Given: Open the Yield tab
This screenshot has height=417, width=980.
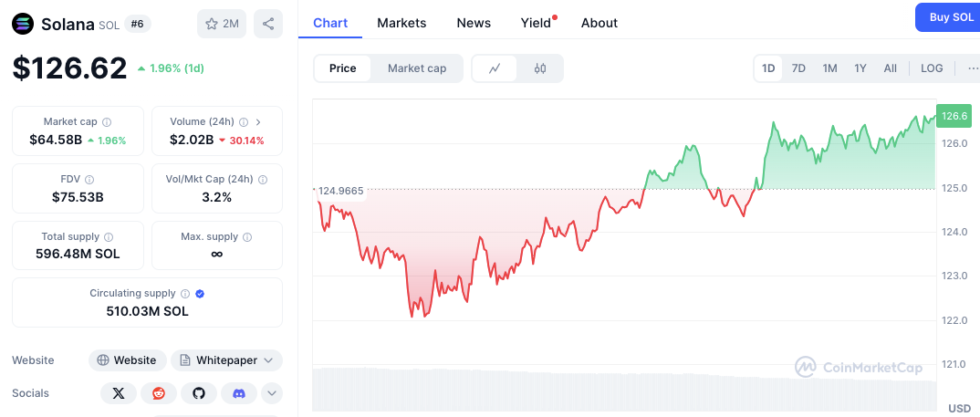Looking at the screenshot, I should [x=537, y=23].
